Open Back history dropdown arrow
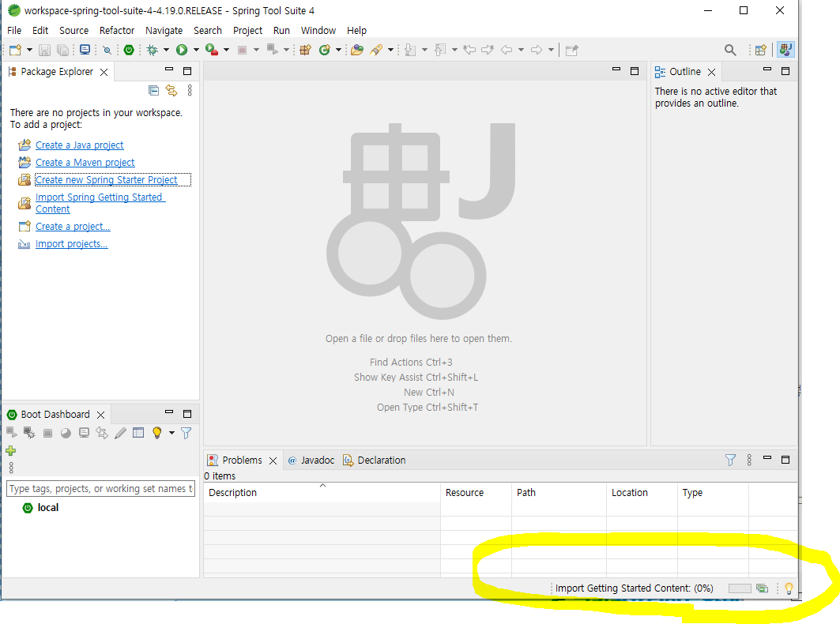 (521, 50)
